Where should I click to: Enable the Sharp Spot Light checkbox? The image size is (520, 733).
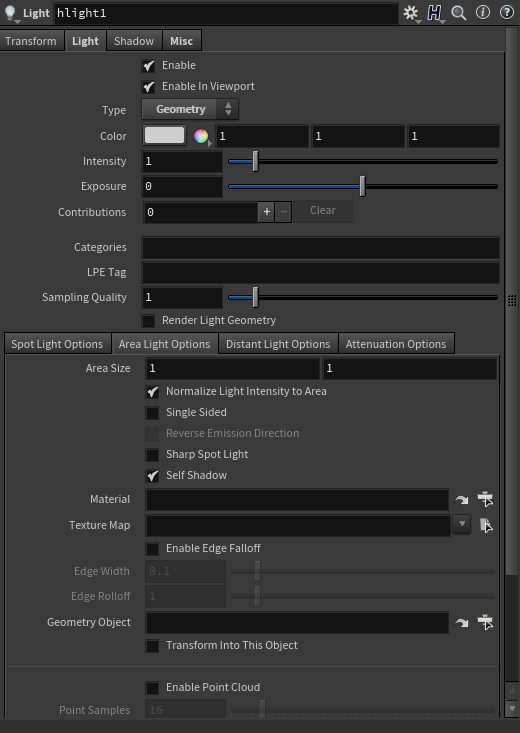152,455
